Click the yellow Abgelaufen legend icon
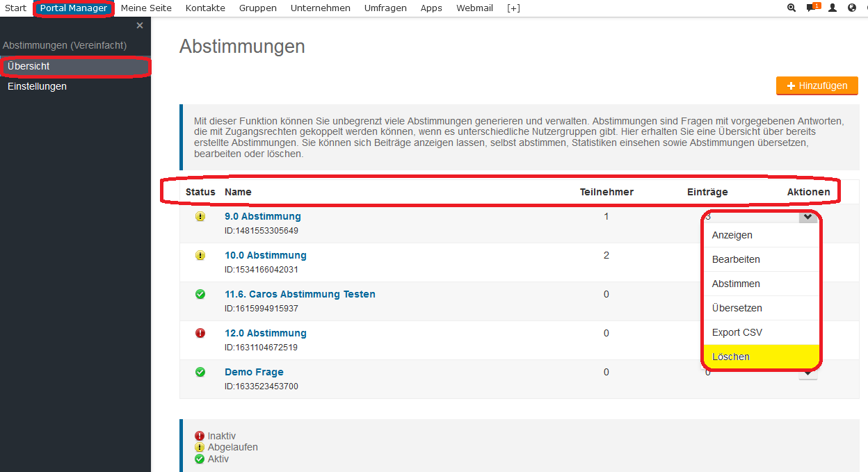The image size is (868, 472). coord(200,447)
